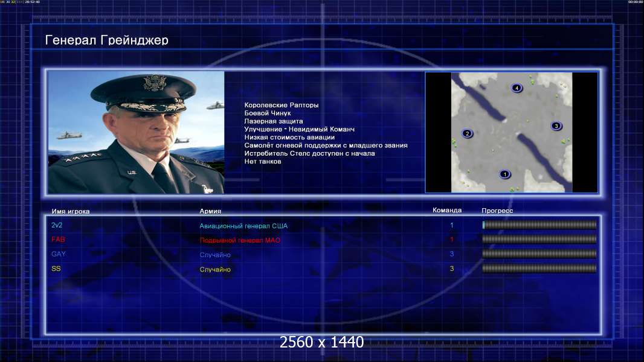Image resolution: width=644 pixels, height=362 pixels.
Task: Click the map preview thumbnail
Action: 511,132
